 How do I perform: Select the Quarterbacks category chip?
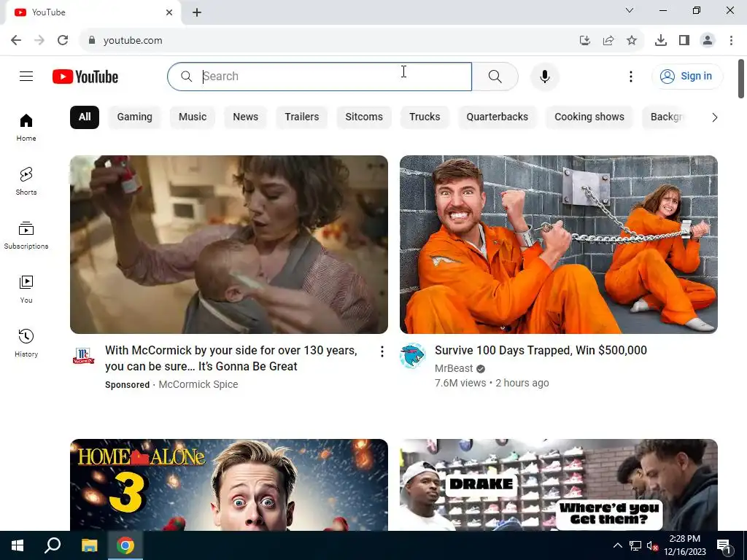click(497, 117)
